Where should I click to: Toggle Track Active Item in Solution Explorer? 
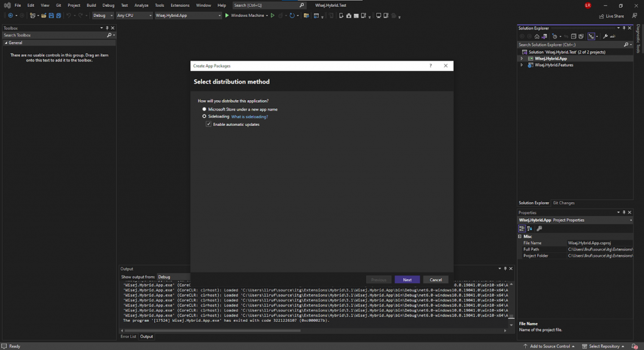coord(591,37)
